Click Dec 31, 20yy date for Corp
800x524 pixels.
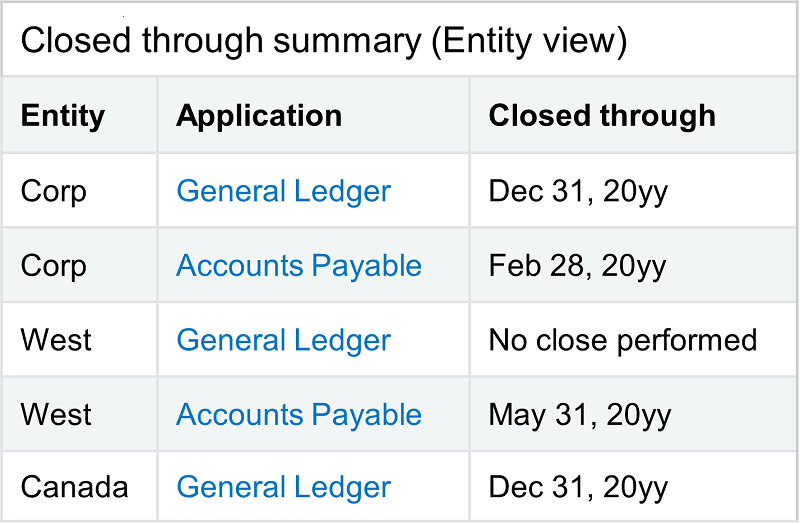[x=578, y=191]
